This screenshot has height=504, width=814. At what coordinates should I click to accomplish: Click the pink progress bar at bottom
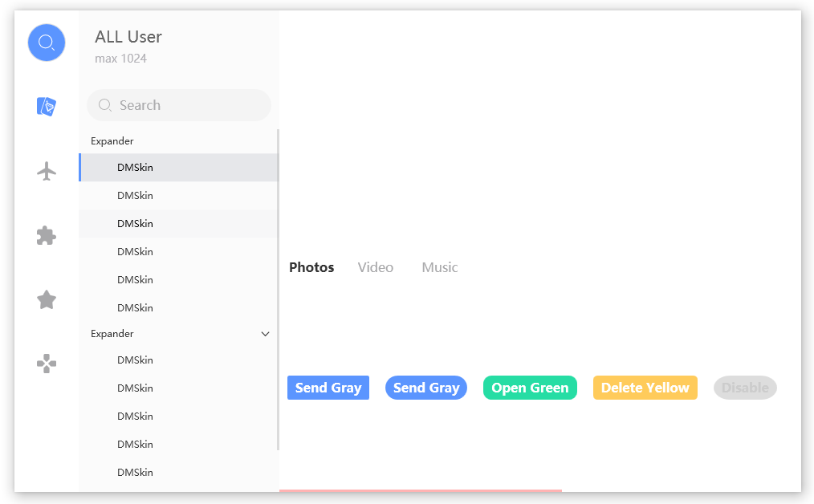pos(420,490)
